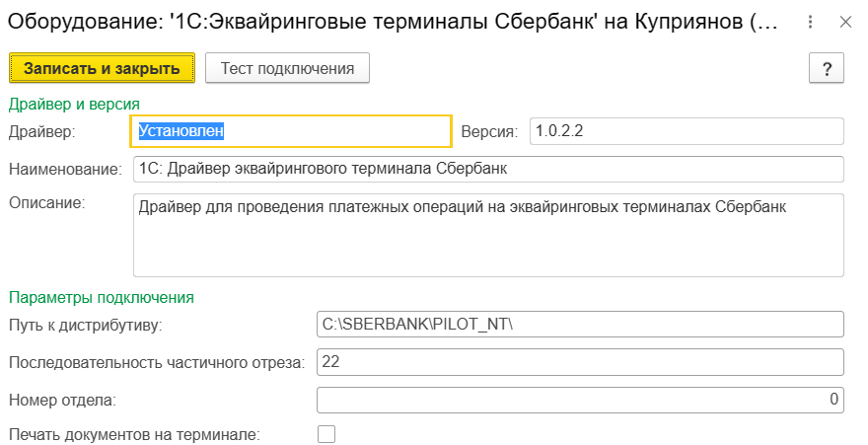
Task: Click the 'Путь к дистрибутиву' path field
Action: (580, 325)
